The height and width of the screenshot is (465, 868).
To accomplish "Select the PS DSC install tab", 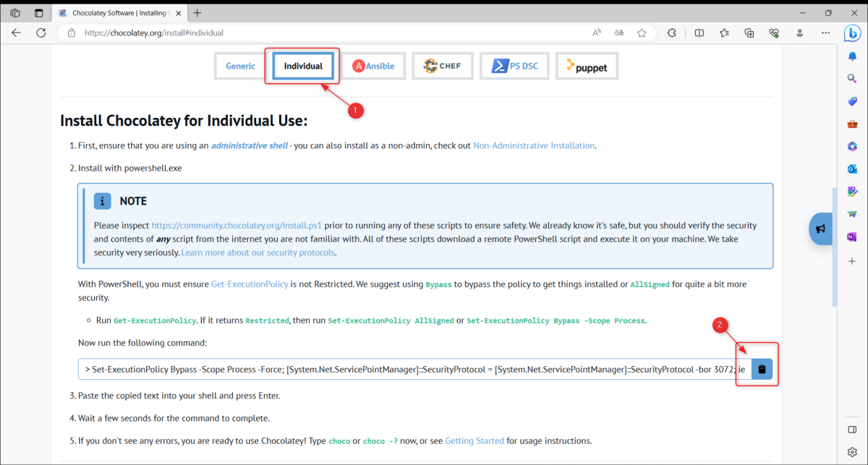I will pos(514,66).
